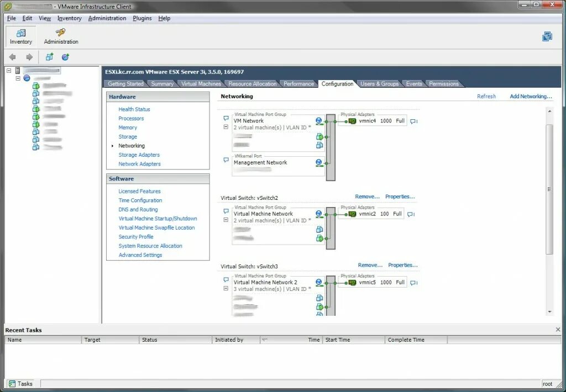Collapse the root node of inventory tree
566x392 pixels.
9,71
